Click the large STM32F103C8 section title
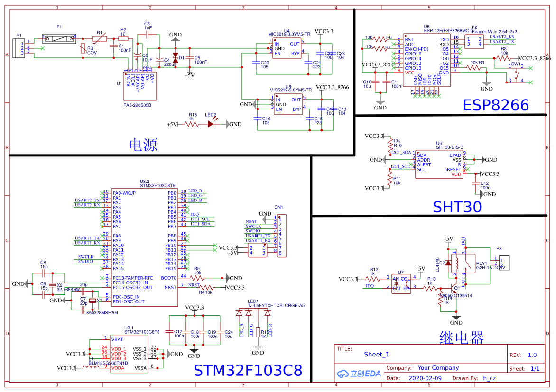 pos(248,370)
